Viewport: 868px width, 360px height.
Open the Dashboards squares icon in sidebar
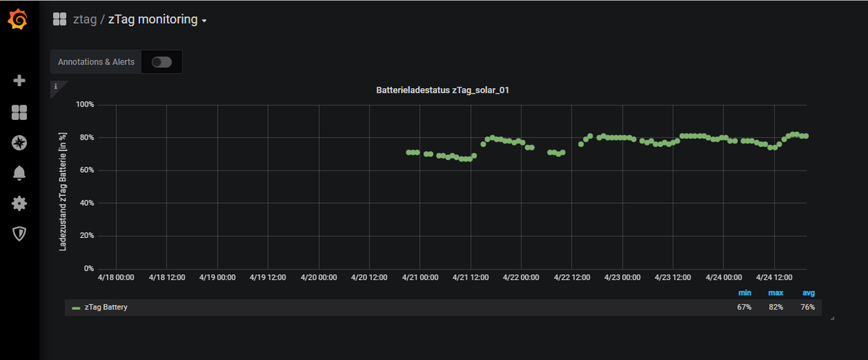pyautogui.click(x=20, y=111)
